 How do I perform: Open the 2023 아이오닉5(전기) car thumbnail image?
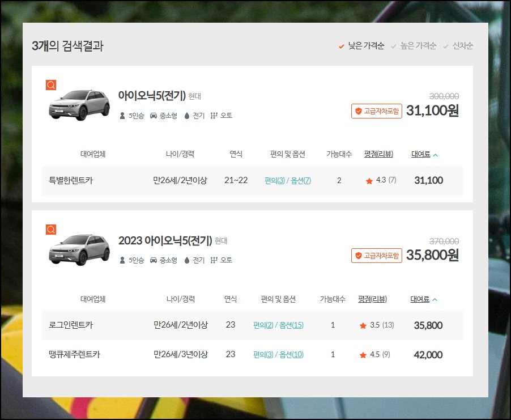point(79,250)
